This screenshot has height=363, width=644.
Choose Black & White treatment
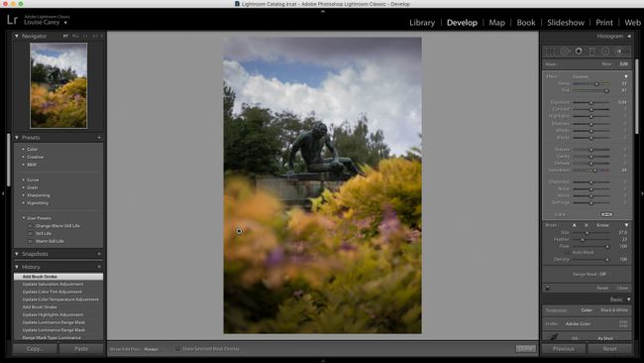pyautogui.click(x=614, y=310)
